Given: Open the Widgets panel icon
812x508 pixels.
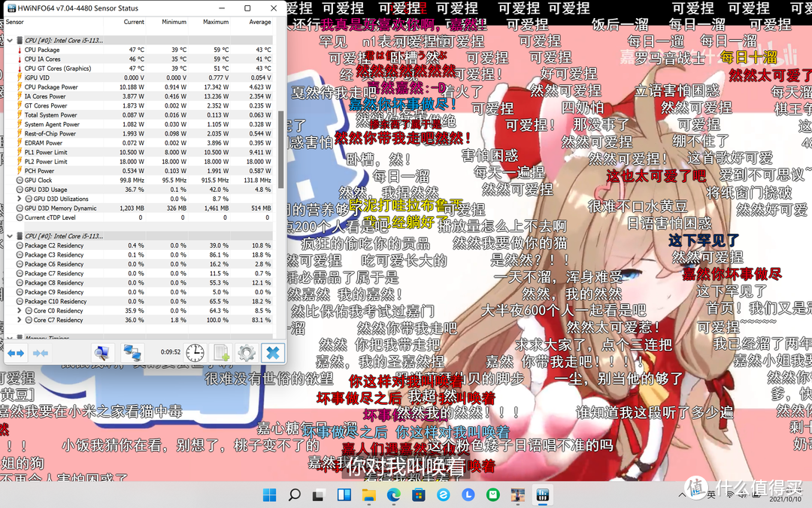Looking at the screenshot, I should [344, 495].
